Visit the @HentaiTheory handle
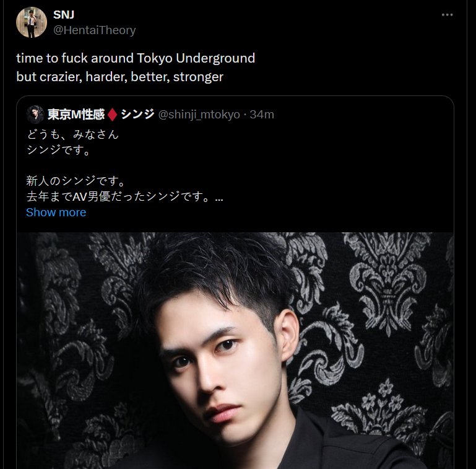Screen dimensions: 476x469 coord(95,30)
